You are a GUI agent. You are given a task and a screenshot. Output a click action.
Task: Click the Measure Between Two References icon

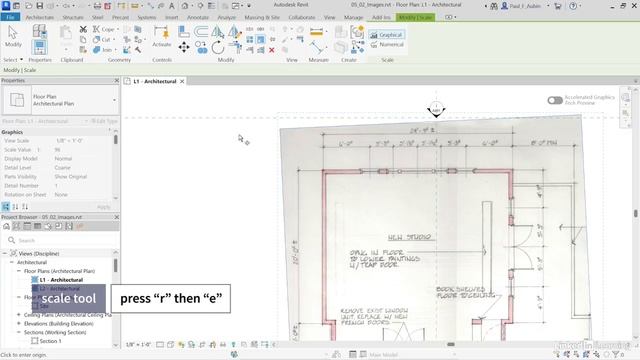click(316, 47)
